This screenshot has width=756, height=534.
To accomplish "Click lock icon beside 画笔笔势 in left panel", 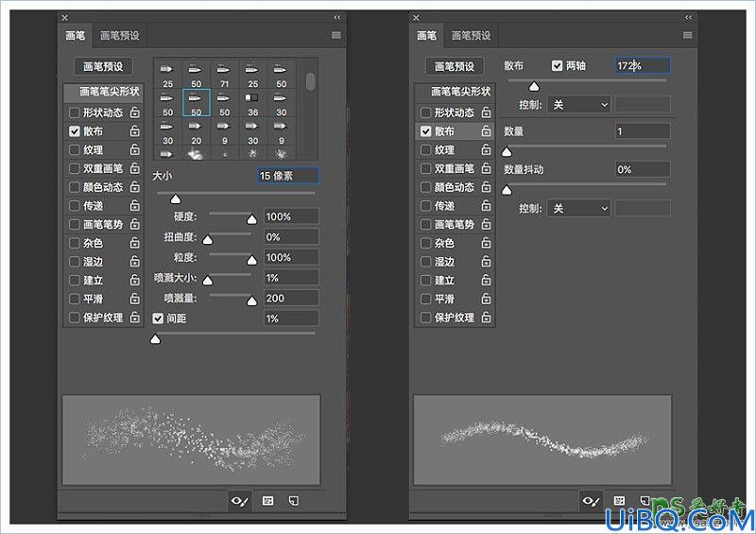I will coord(135,224).
